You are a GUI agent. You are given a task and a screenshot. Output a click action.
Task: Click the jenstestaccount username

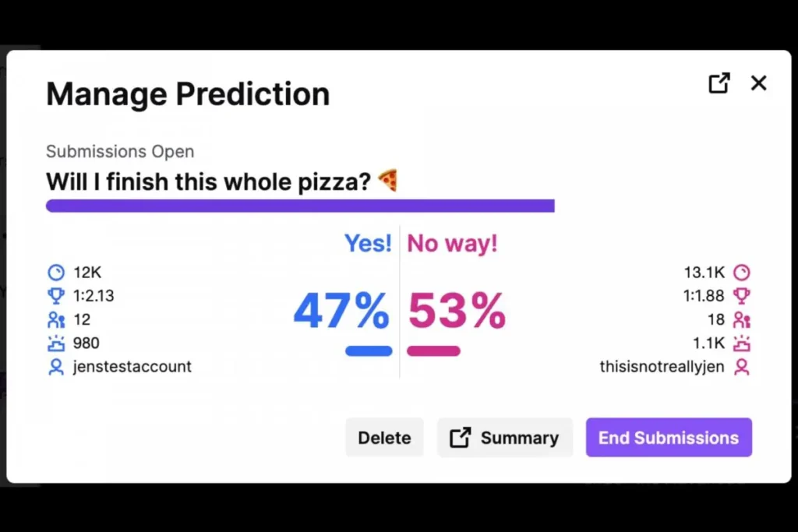click(132, 367)
